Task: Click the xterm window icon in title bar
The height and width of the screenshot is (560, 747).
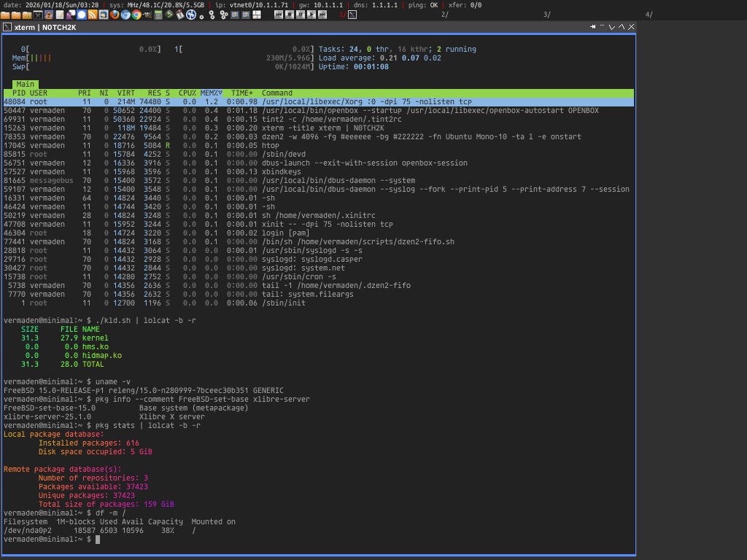Action: click(7, 27)
